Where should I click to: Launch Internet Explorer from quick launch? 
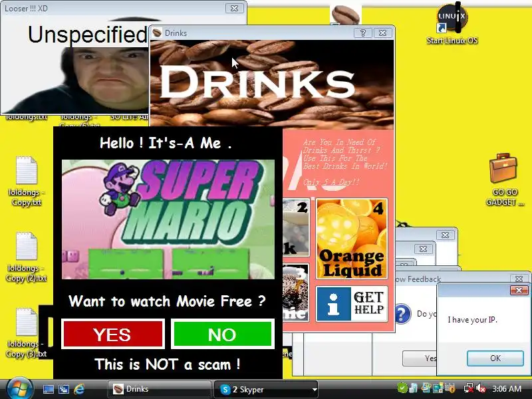click(79, 389)
